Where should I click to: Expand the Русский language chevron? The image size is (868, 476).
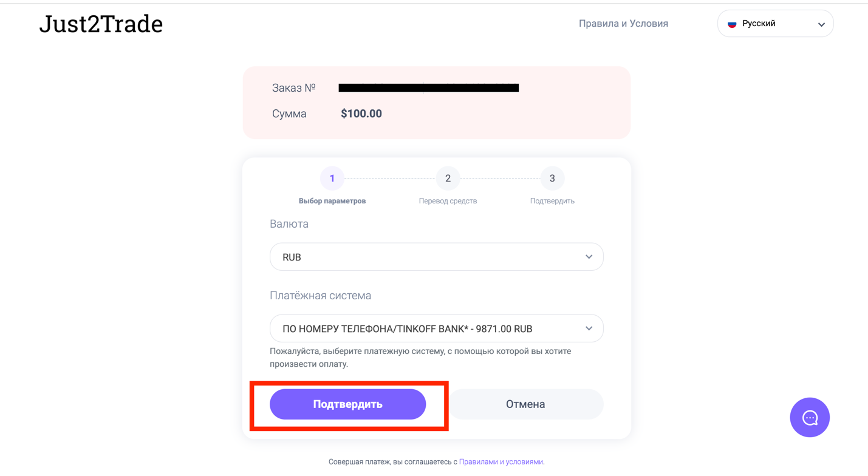tap(821, 25)
